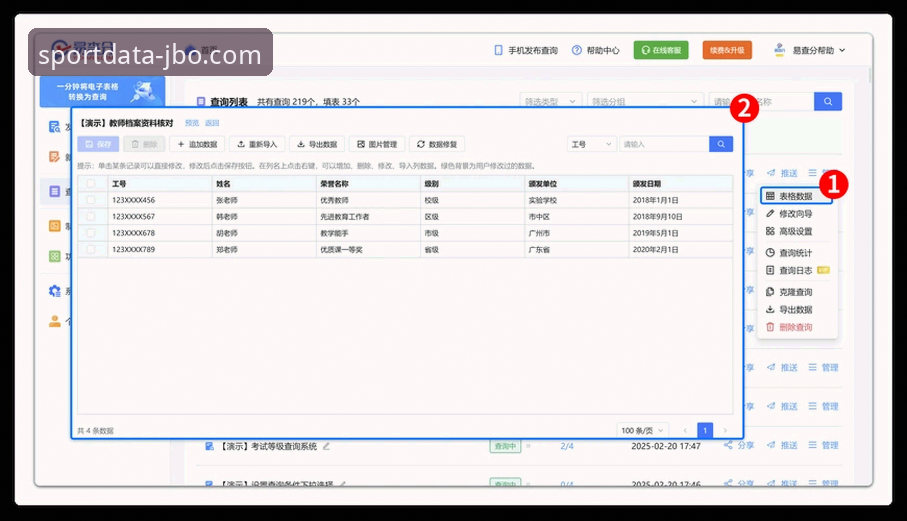Image resolution: width=907 pixels, height=521 pixels.
Task: Click the orange 续费&升级 button
Action: coord(727,50)
